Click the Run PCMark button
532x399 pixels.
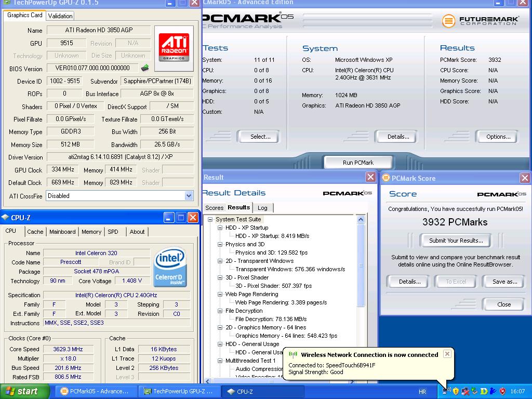tap(358, 163)
